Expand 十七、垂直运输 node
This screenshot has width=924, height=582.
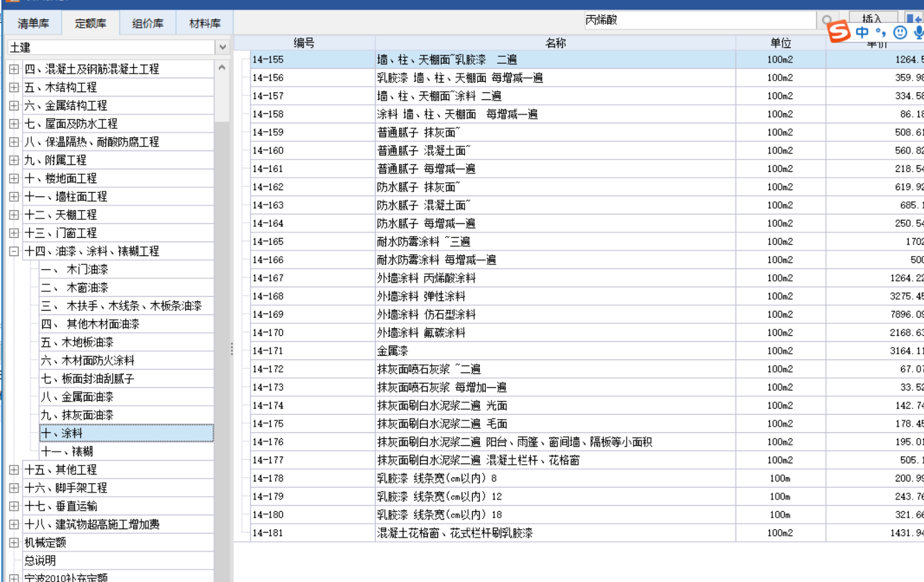[14, 506]
